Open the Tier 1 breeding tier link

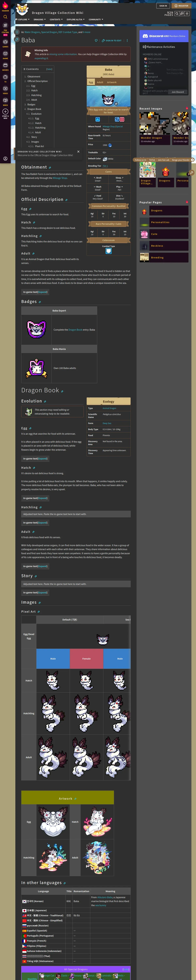105,166
